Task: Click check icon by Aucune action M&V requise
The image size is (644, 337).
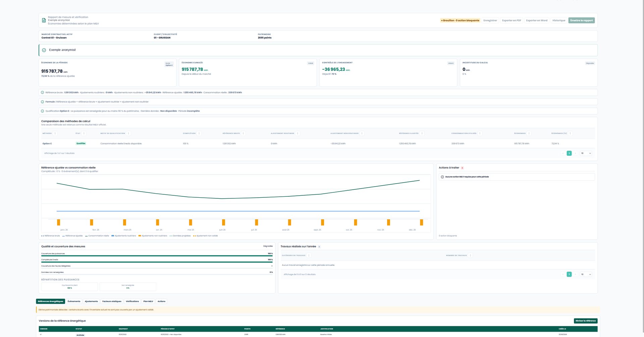Action: tap(442, 177)
